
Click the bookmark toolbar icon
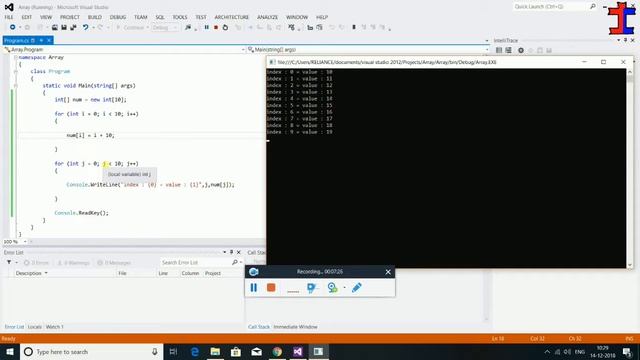pyautogui.click(x=354, y=27)
